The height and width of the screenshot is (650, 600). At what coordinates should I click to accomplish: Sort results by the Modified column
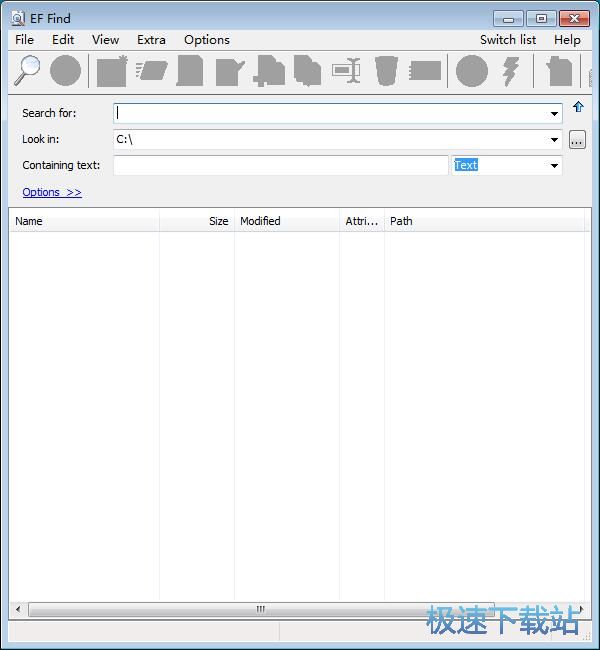[x=287, y=221]
